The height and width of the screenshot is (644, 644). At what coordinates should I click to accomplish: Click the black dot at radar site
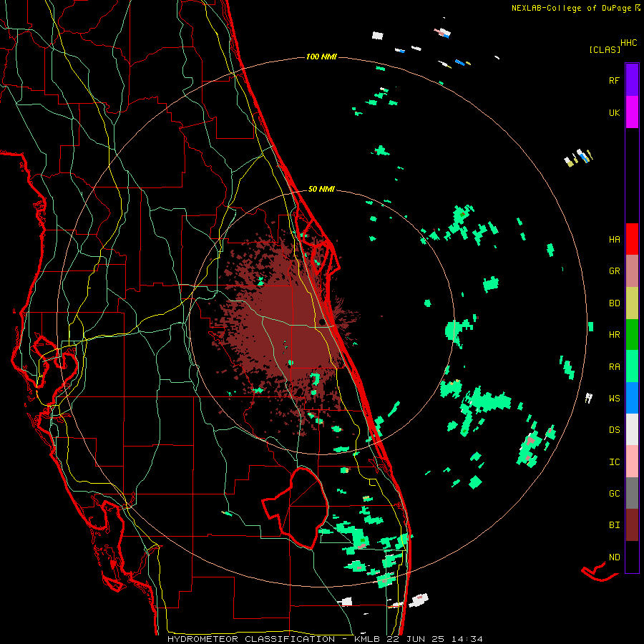321,322
